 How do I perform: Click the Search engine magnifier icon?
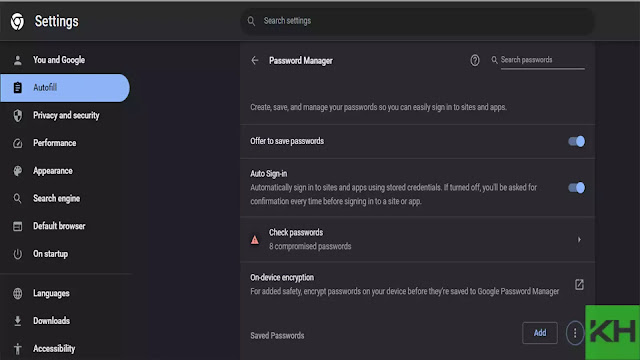tap(18, 198)
